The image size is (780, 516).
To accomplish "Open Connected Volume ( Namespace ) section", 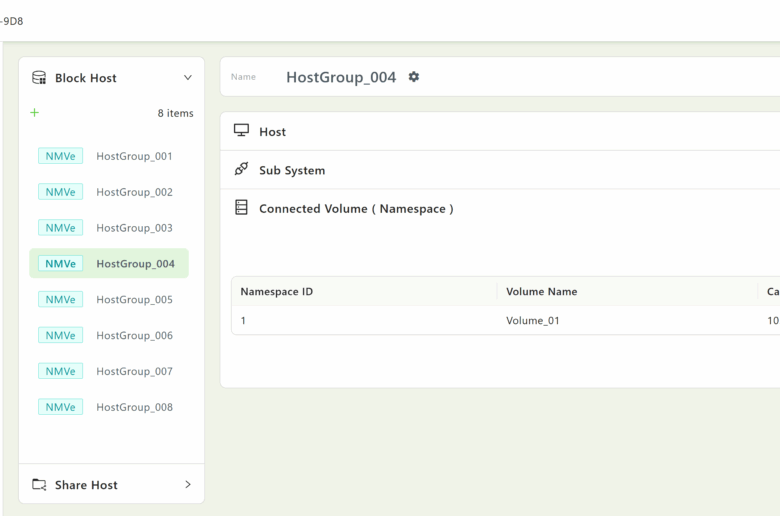I will pos(356,209).
